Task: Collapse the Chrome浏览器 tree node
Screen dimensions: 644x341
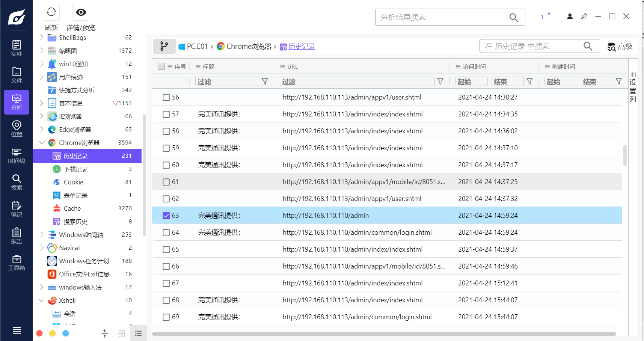Action: pyautogui.click(x=42, y=143)
